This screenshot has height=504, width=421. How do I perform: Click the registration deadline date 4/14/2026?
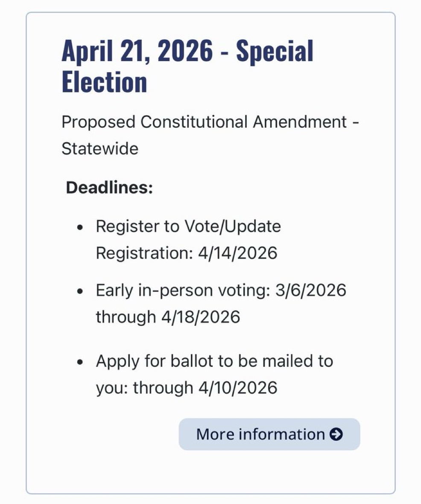click(x=237, y=253)
